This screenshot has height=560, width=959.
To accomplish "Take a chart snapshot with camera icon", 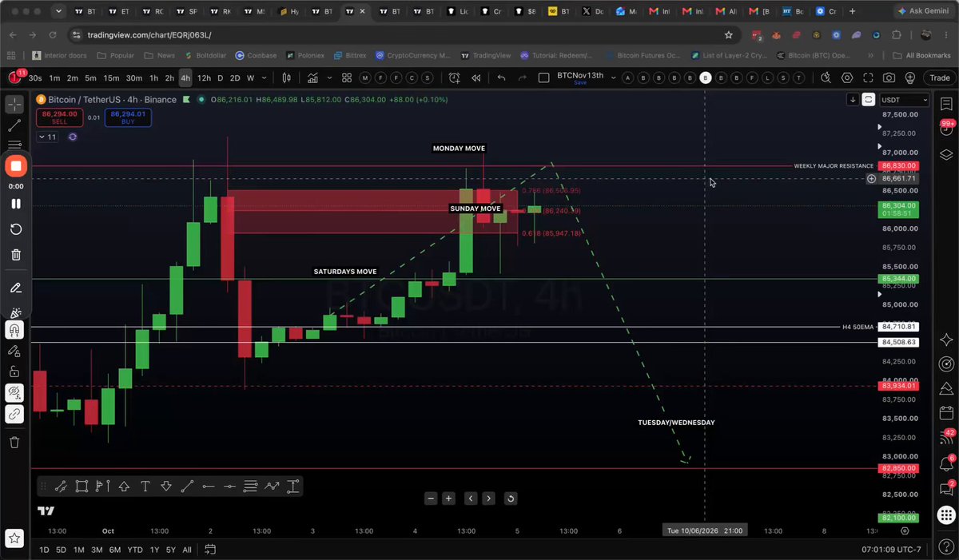I will [889, 77].
